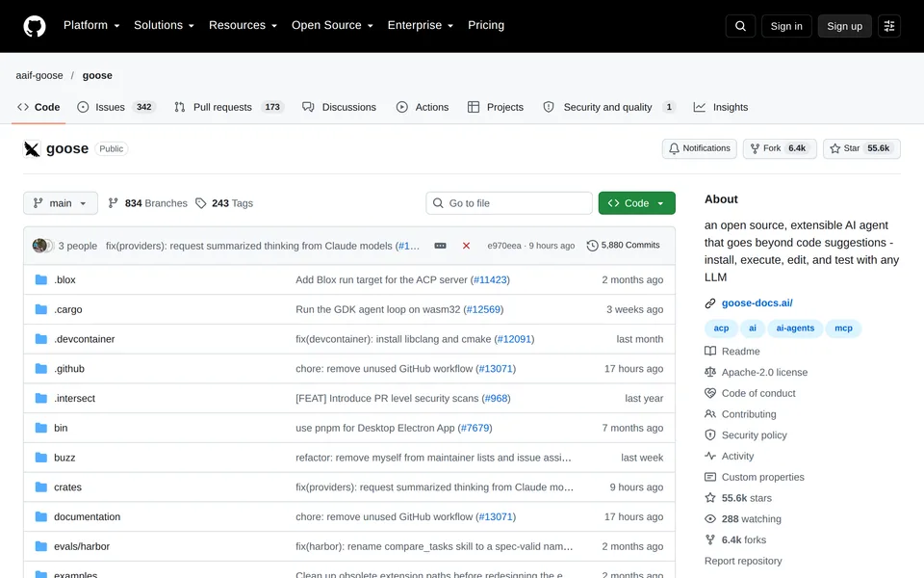Open the crates folder icon

40,487
